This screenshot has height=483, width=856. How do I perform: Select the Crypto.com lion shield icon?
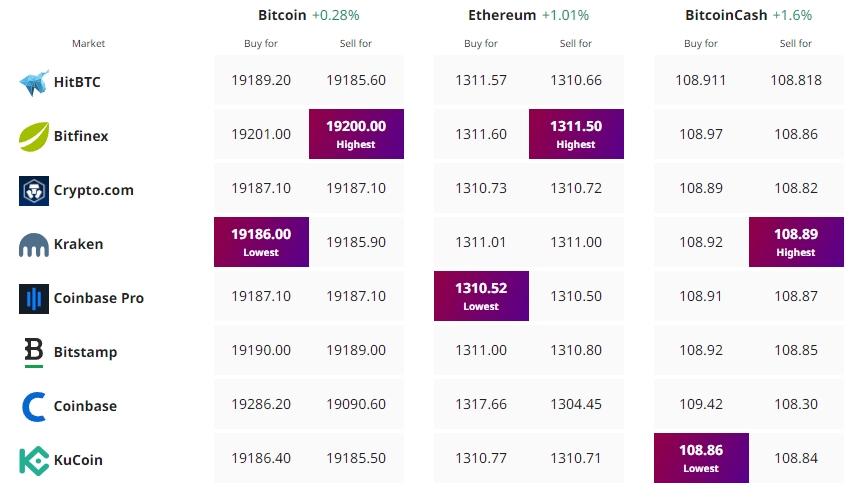[34, 190]
